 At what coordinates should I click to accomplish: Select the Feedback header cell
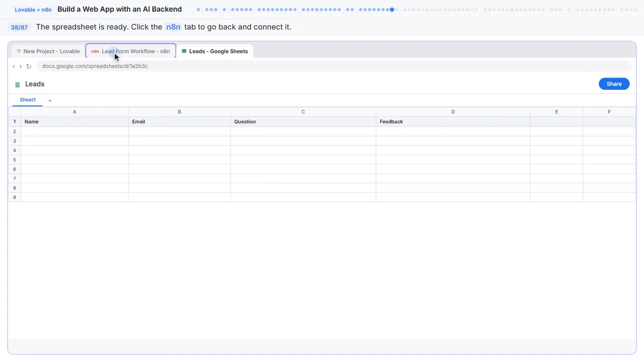pyautogui.click(x=453, y=122)
